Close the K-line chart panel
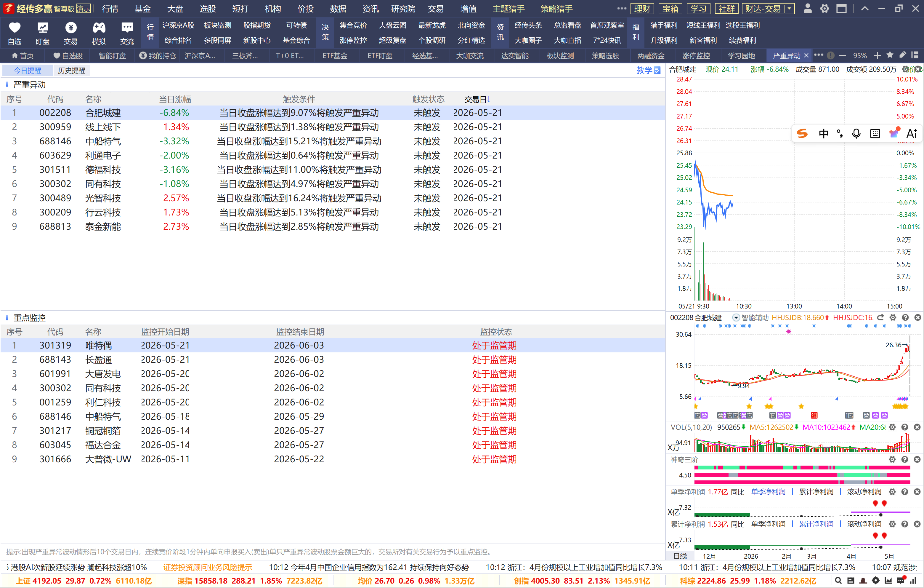924x588 pixels. click(x=917, y=317)
